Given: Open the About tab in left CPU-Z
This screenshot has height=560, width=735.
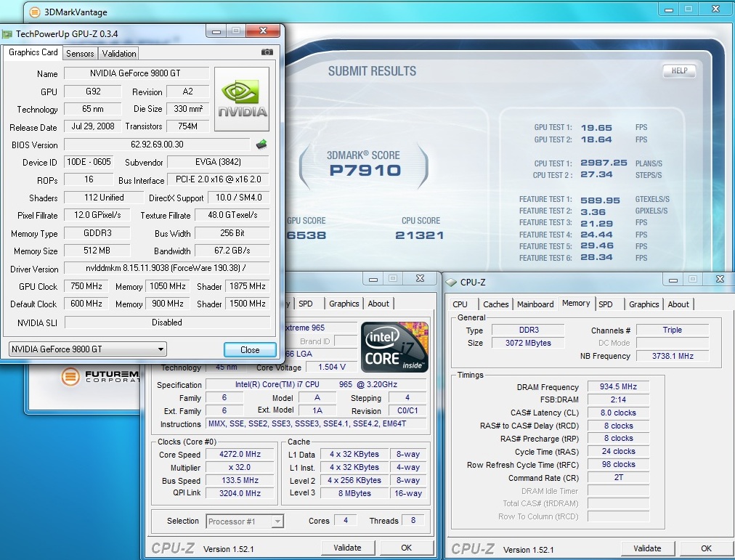Looking at the screenshot, I should [378, 304].
